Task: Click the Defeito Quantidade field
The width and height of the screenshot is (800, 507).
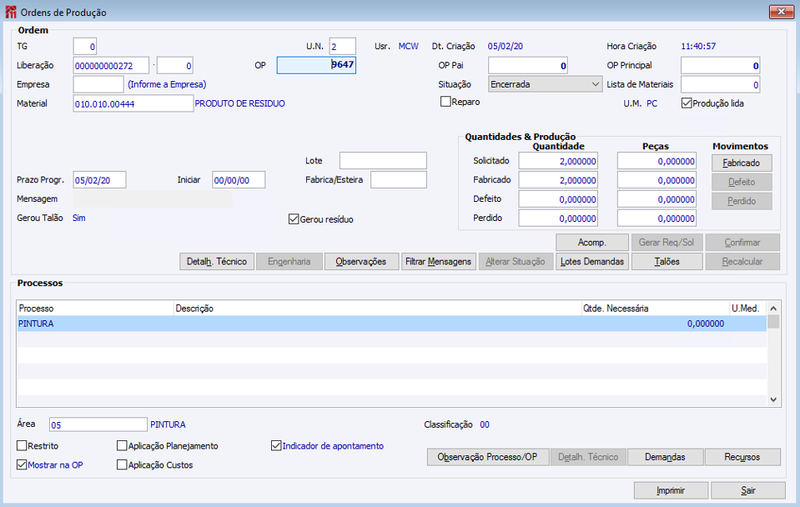Action: (558, 199)
